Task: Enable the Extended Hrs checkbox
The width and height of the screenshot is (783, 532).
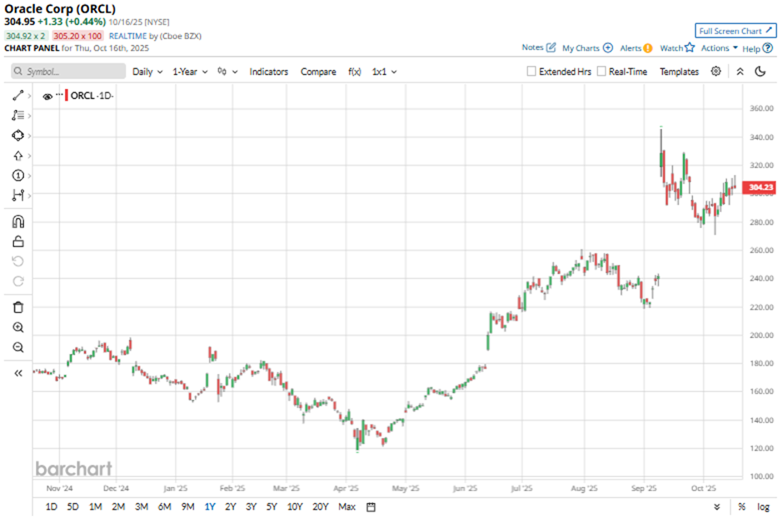Action: pos(531,72)
